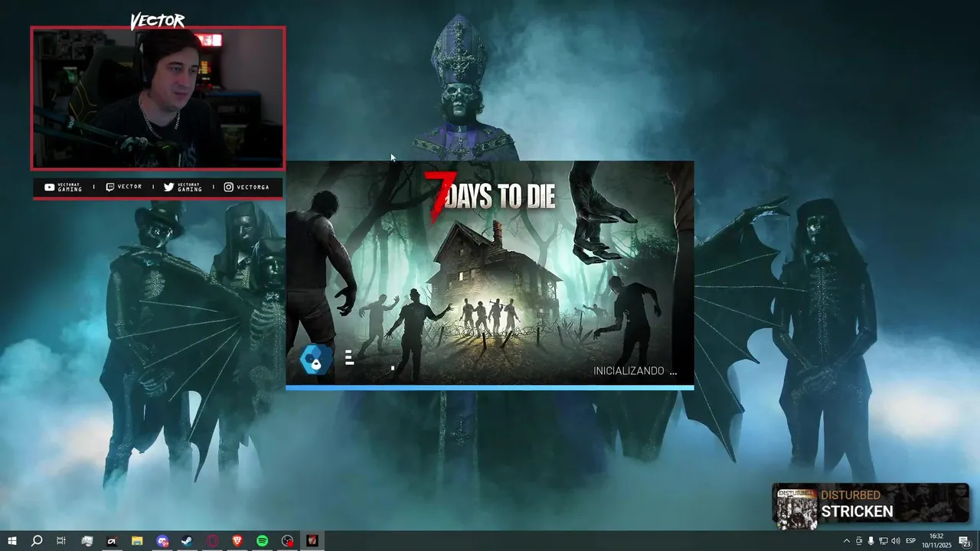Click the YouTube VectorAT Gaming label
This screenshot has height=551, width=980.
pos(64,187)
